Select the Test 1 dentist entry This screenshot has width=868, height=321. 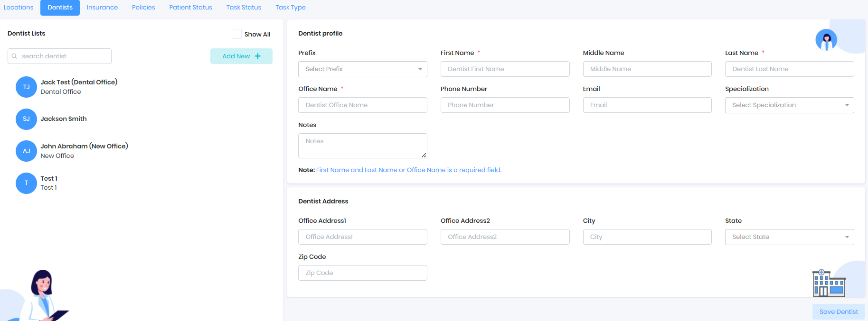pos(49,179)
